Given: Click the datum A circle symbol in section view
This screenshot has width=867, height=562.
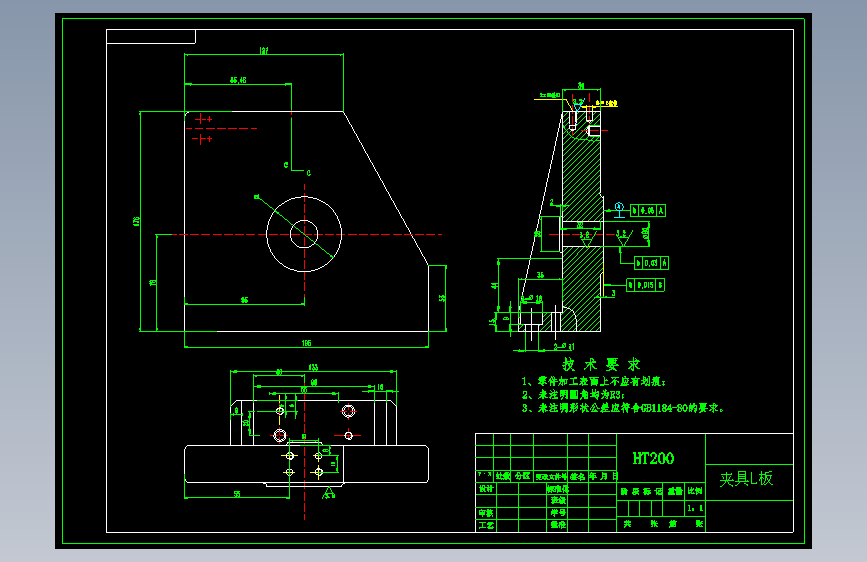Looking at the screenshot, I should click(619, 207).
